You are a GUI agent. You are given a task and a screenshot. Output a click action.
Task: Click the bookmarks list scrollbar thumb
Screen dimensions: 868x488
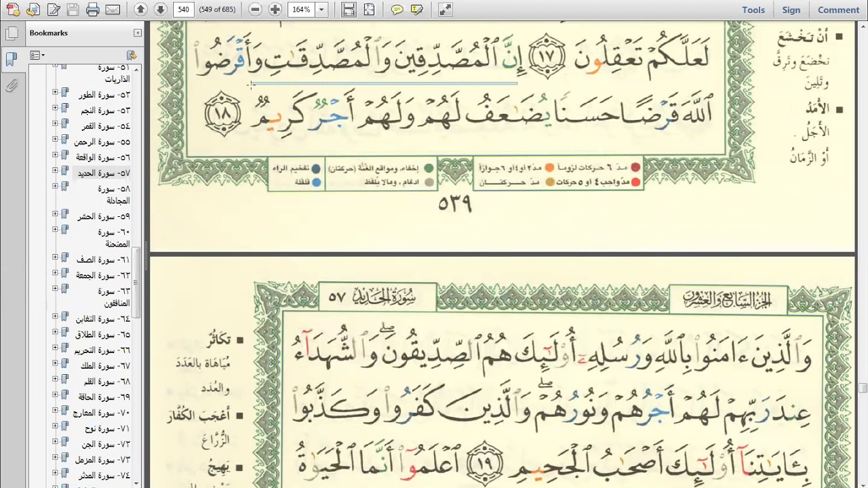[x=137, y=282]
